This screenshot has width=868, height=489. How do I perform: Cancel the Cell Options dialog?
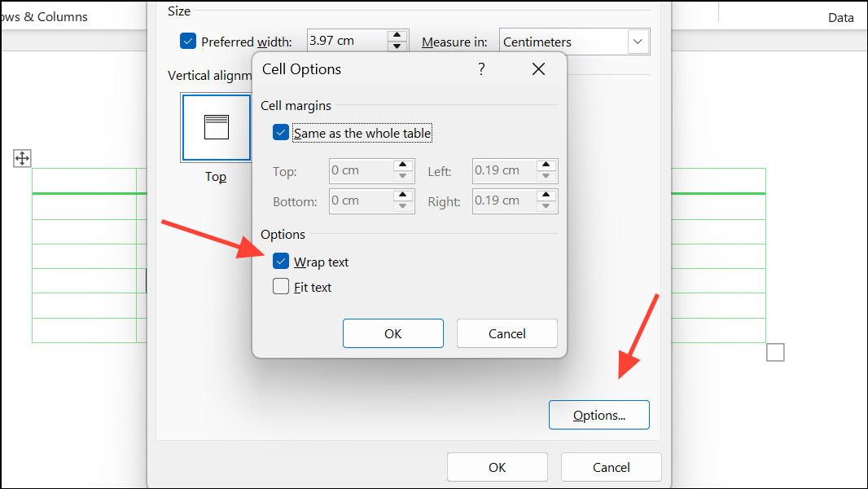coord(506,333)
